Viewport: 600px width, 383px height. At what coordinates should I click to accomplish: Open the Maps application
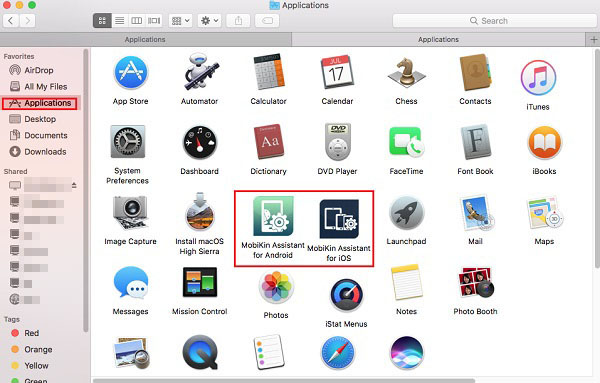coord(545,213)
